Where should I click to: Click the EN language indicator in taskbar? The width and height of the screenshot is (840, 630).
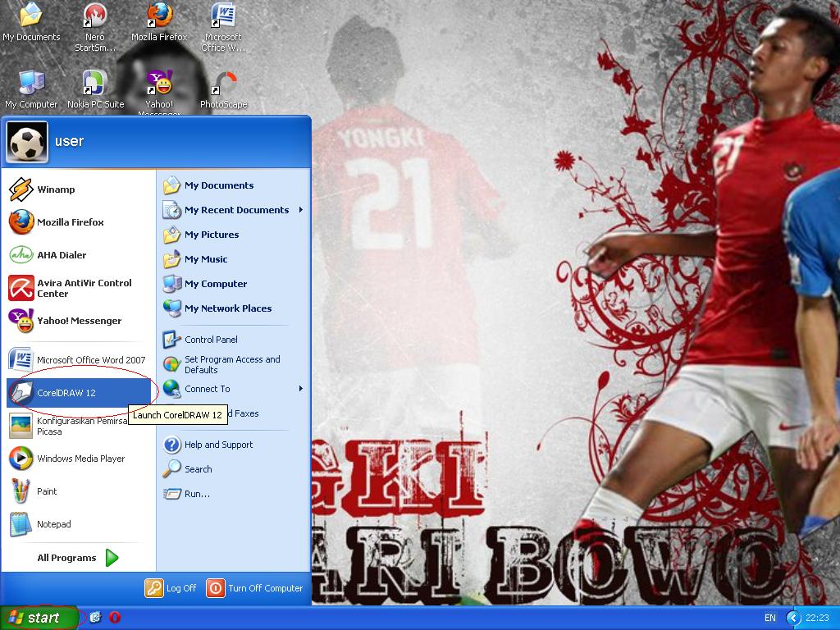pyautogui.click(x=769, y=618)
